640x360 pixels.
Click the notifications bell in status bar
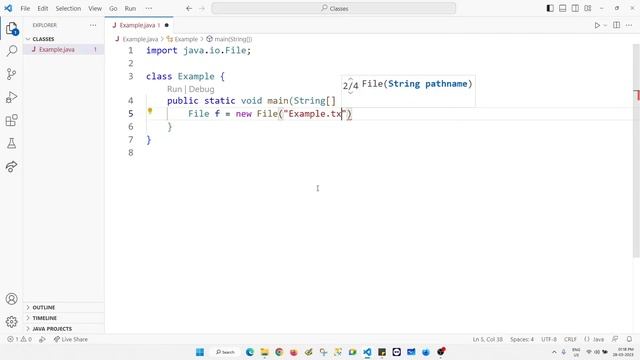click(629, 339)
